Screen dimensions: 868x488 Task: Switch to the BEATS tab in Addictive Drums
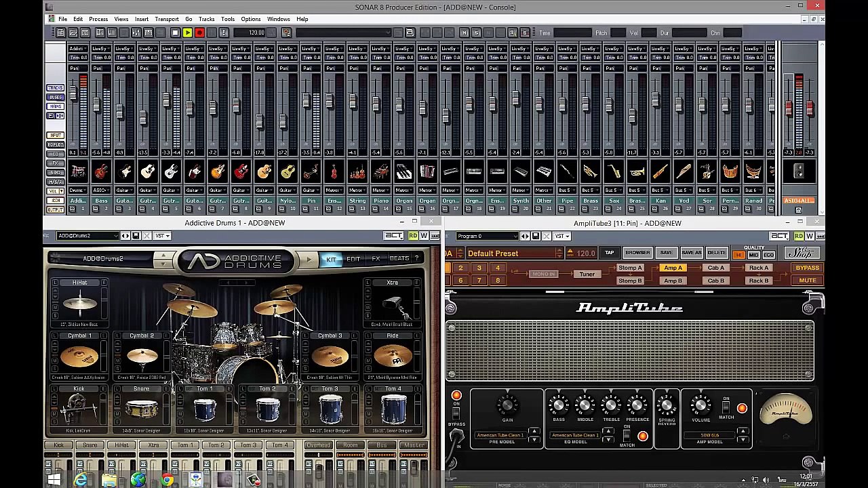click(x=399, y=259)
